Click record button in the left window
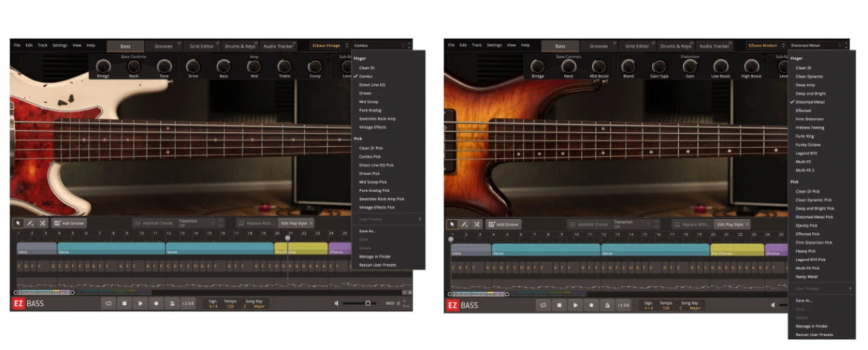Screen dimensions: 868x350 [156, 303]
